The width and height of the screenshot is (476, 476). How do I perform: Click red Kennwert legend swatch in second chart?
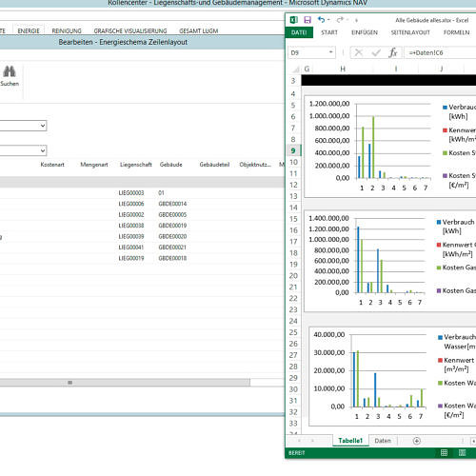439,245
